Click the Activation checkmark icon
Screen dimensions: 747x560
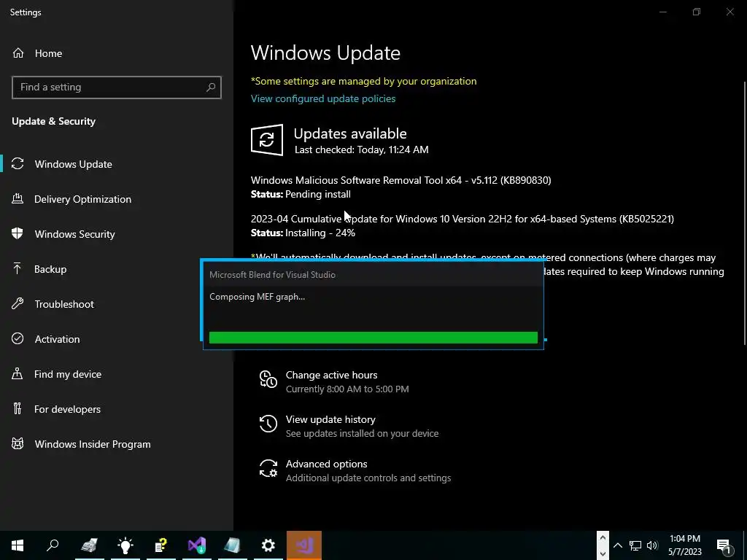click(18, 338)
